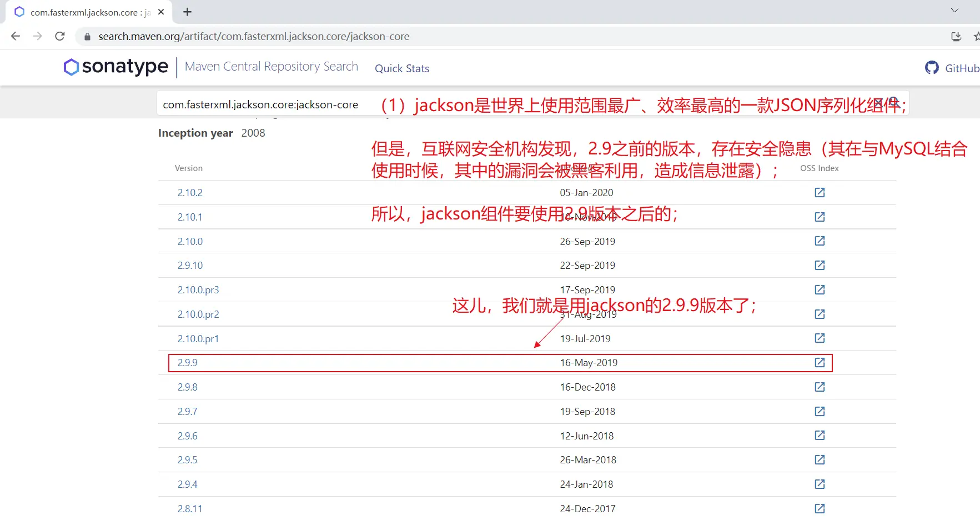980x530 pixels.
Task: Click OSS Index icon in 2.9.10 row
Action: [x=820, y=265]
